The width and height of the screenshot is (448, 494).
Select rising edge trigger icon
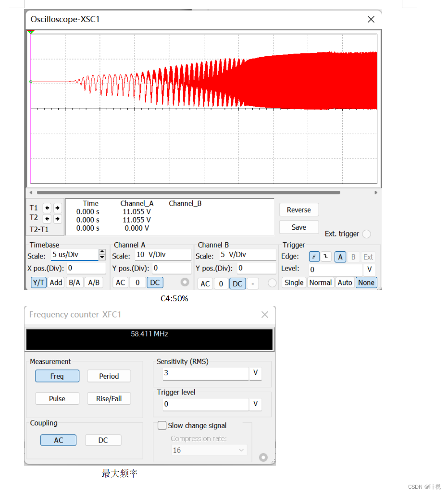(x=314, y=257)
